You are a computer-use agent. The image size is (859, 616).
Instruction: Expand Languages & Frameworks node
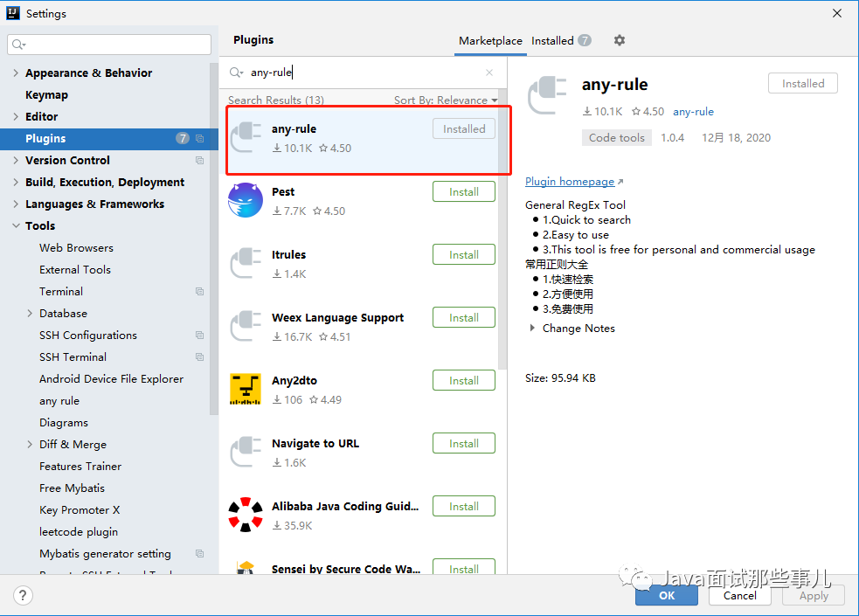[x=16, y=204]
